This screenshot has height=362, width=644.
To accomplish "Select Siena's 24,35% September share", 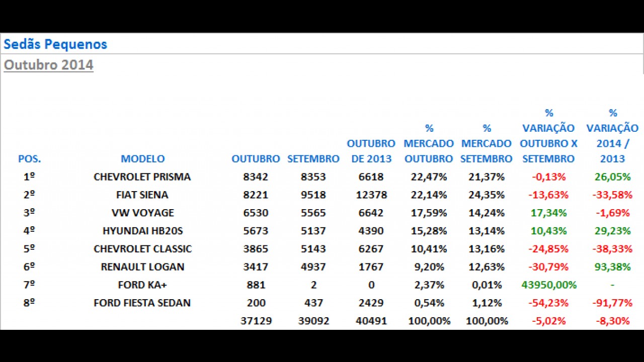I will coord(487,195).
